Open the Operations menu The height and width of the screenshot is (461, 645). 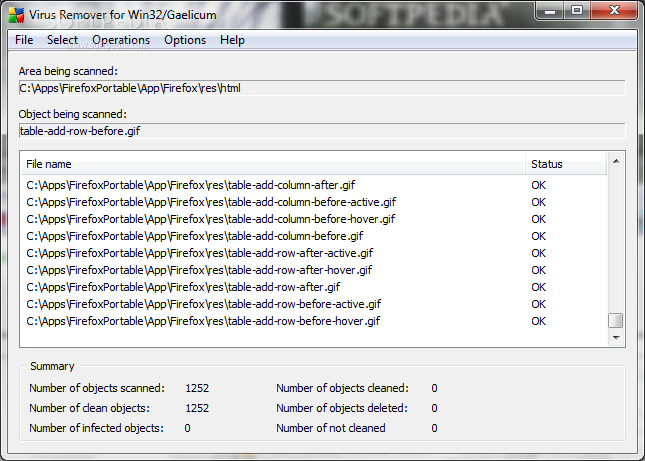[121, 40]
